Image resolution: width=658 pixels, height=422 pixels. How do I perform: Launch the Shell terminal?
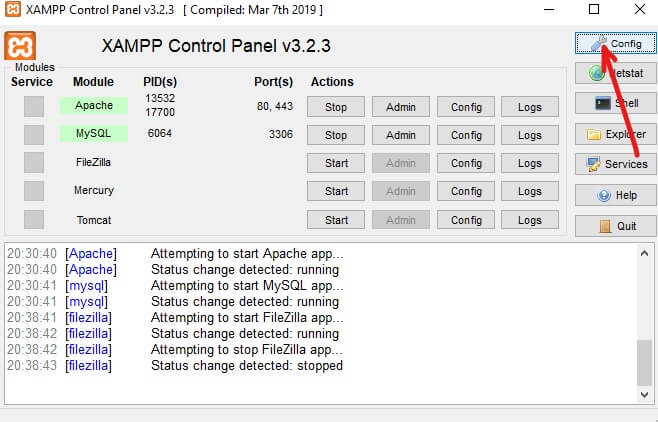pyautogui.click(x=615, y=103)
